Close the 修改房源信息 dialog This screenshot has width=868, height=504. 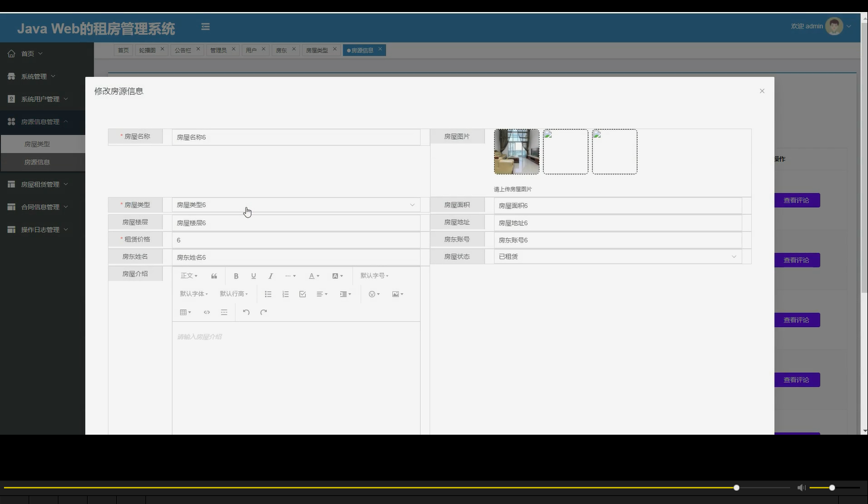(x=762, y=91)
